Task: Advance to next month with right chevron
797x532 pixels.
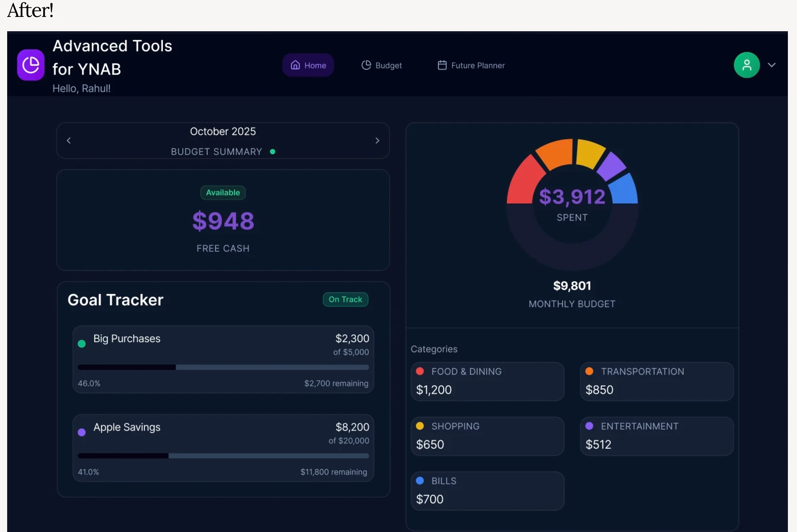Action: coord(377,140)
